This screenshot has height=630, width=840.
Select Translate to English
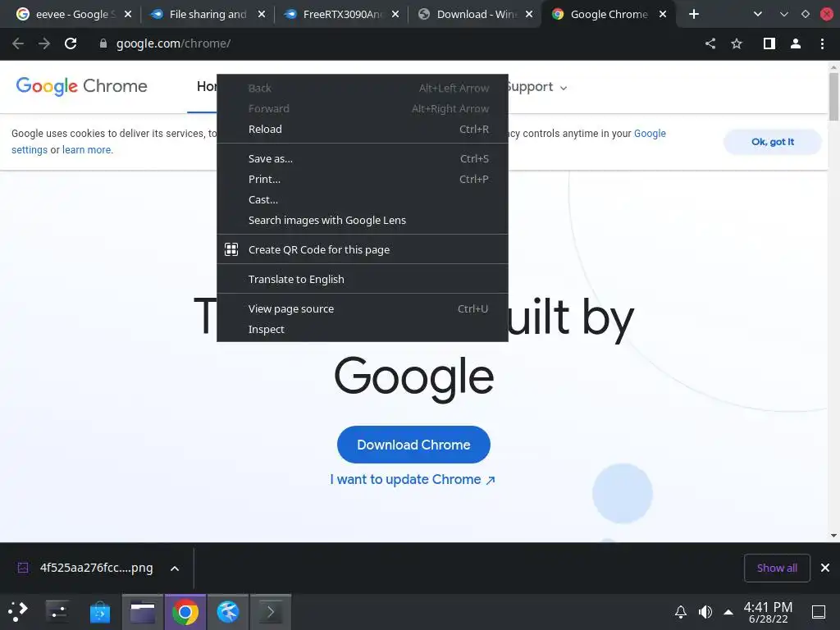(x=362, y=279)
